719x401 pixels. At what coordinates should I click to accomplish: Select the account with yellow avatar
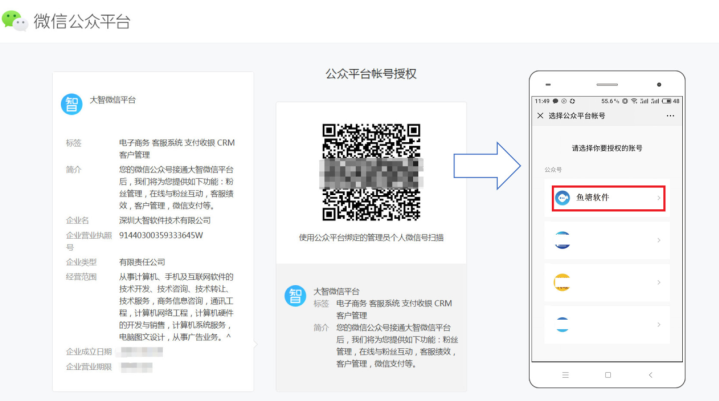pyautogui.click(x=607, y=282)
